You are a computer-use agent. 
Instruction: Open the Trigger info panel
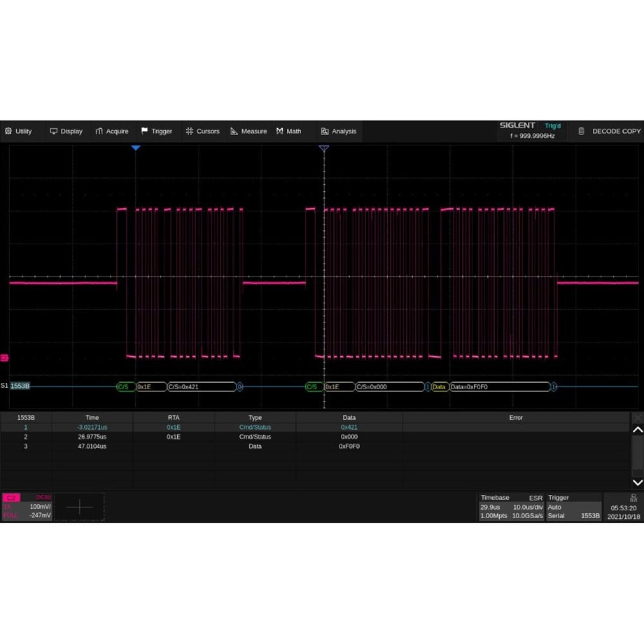574,507
